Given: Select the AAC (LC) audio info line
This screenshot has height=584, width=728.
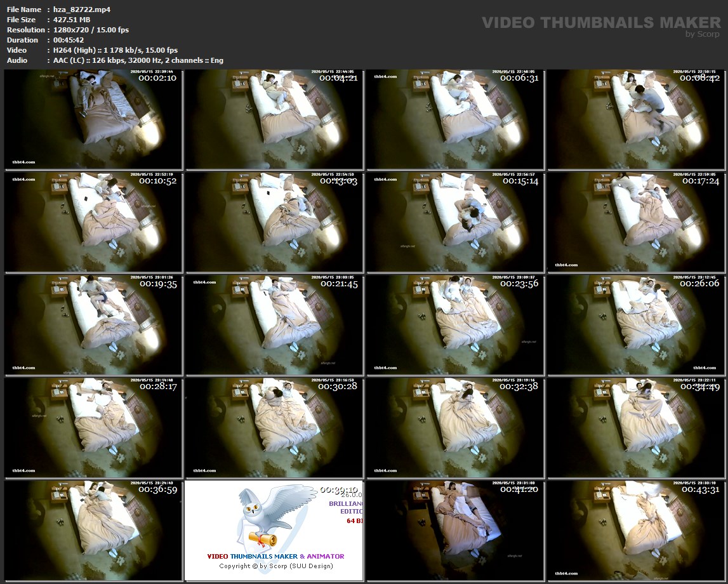Looking at the screenshot, I should coord(138,60).
